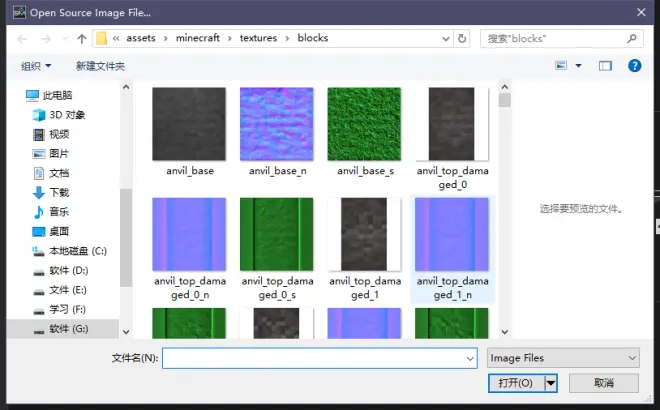Click assets in the address path

pyautogui.click(x=141, y=38)
